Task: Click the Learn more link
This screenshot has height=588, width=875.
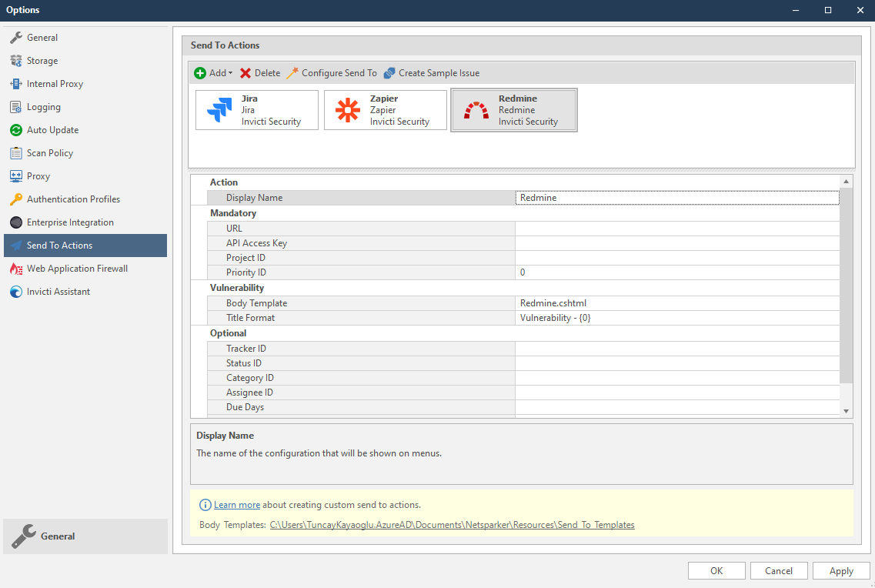Action: click(x=237, y=504)
